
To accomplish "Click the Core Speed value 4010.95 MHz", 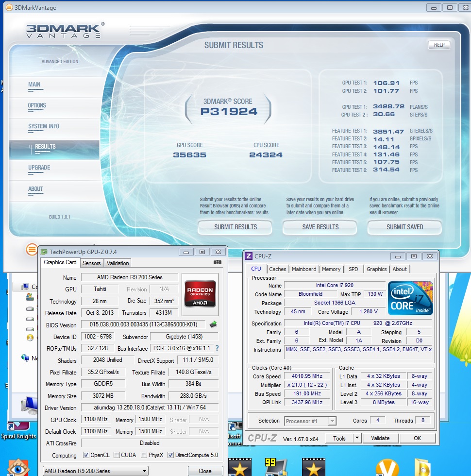I will (307, 376).
